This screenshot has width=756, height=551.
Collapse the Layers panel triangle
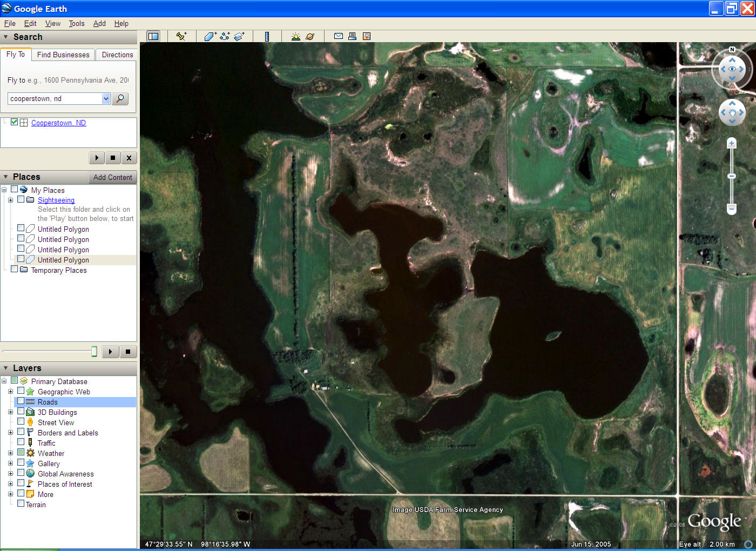pyautogui.click(x=6, y=368)
